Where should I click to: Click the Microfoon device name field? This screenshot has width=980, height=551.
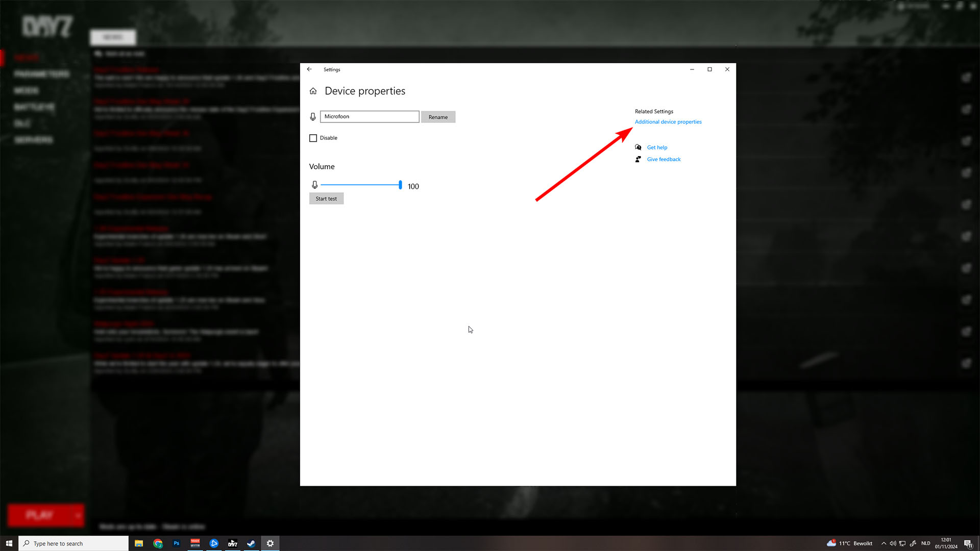point(370,117)
